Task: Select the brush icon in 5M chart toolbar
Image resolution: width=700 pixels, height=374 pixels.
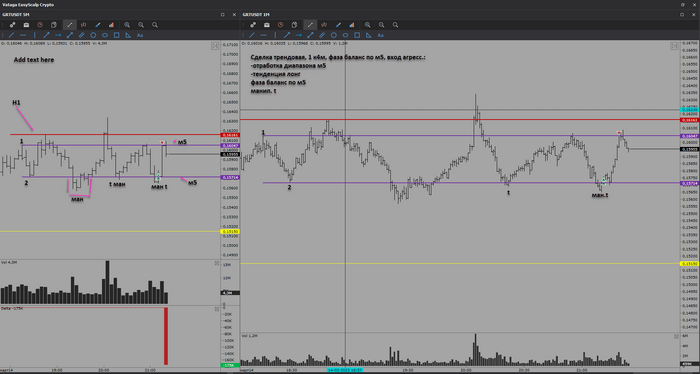Action: [x=97, y=25]
